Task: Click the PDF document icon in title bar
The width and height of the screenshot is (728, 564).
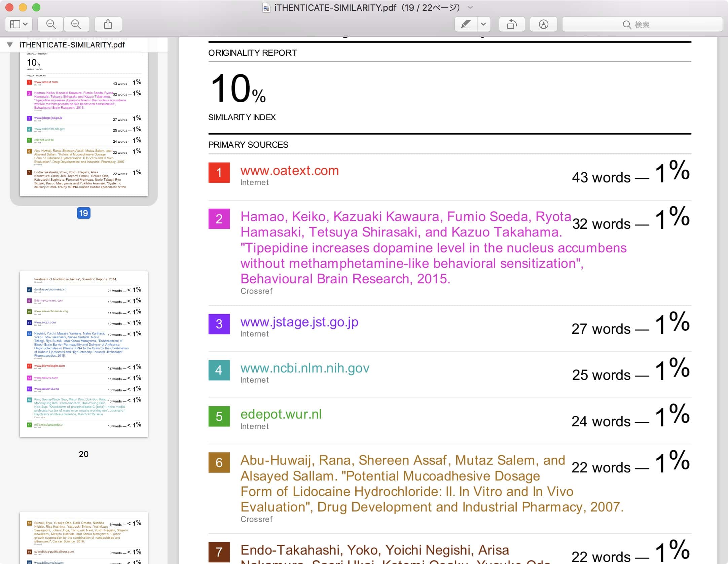Action: [x=266, y=7]
